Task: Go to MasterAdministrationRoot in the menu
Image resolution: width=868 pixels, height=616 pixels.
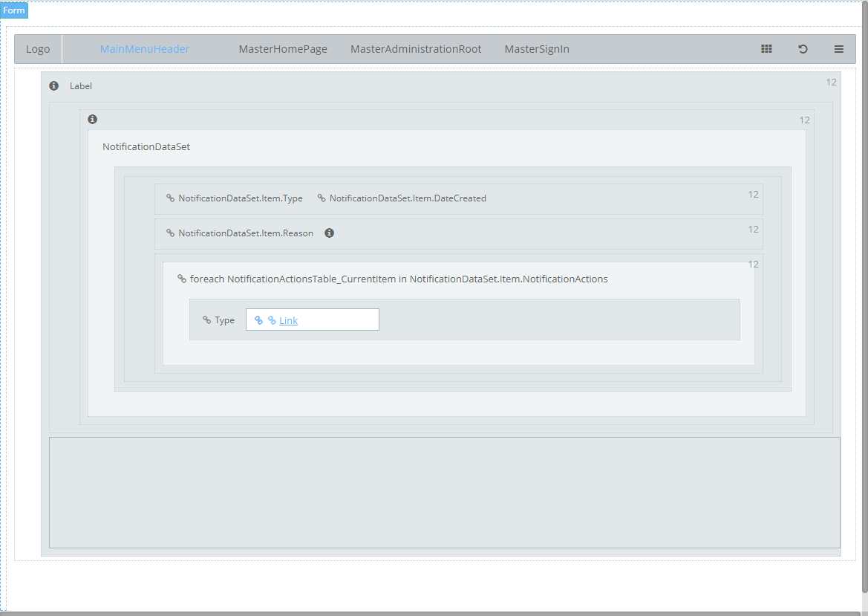Action: tap(416, 49)
